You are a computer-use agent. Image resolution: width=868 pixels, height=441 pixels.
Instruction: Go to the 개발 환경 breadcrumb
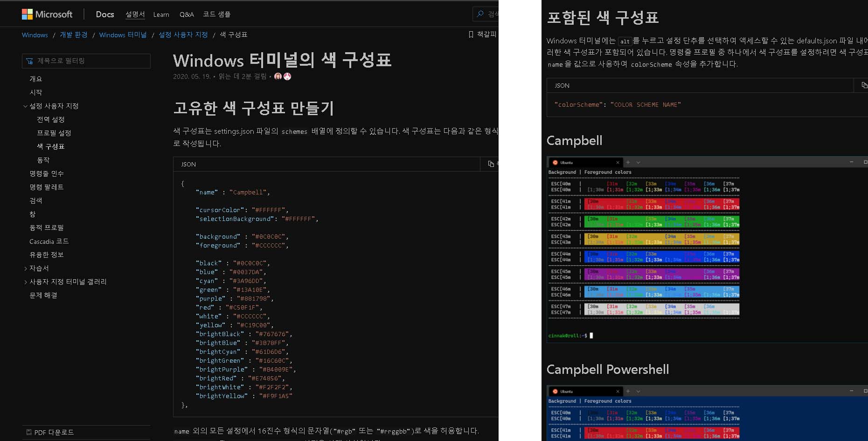click(x=74, y=35)
